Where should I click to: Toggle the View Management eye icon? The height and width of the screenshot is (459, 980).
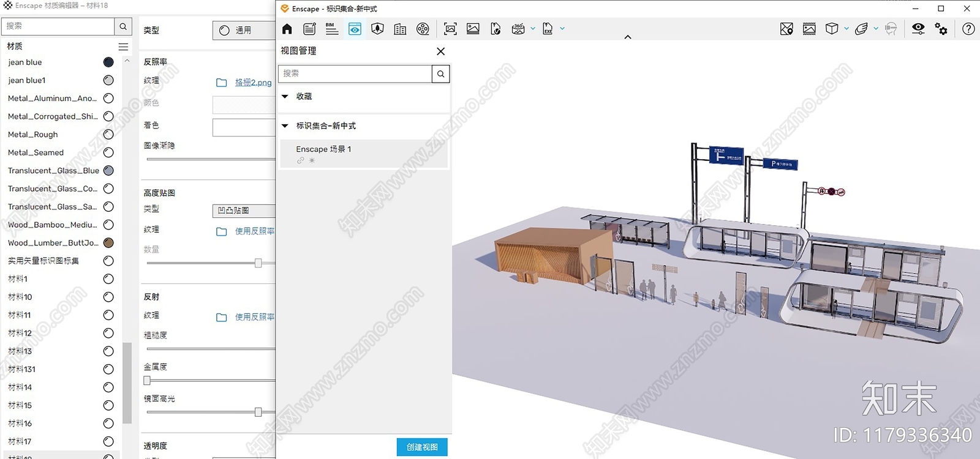point(355,29)
